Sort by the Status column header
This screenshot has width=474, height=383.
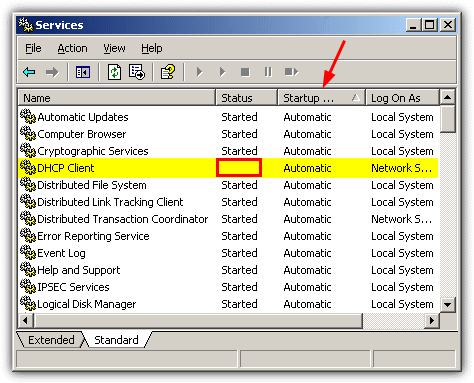pyautogui.click(x=247, y=98)
